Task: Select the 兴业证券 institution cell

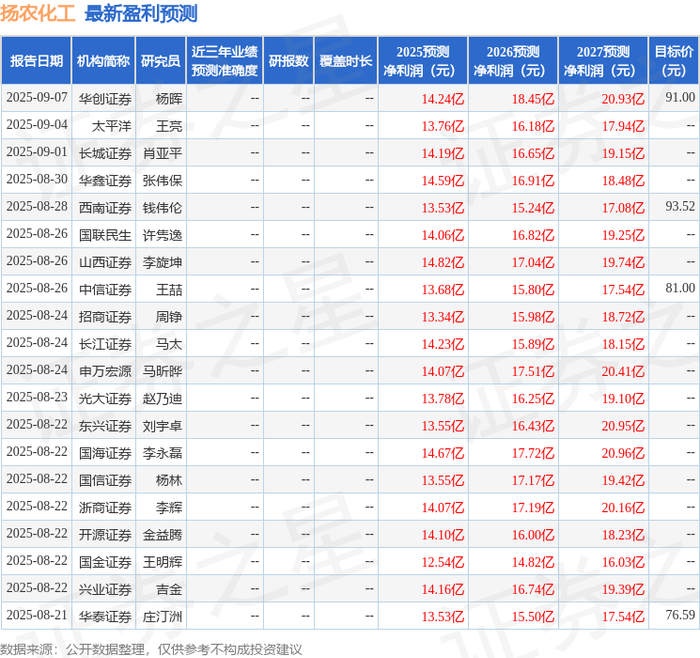Action: pyautogui.click(x=105, y=589)
